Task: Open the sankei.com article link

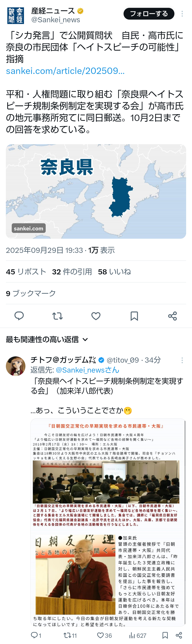Action: tap(65, 71)
